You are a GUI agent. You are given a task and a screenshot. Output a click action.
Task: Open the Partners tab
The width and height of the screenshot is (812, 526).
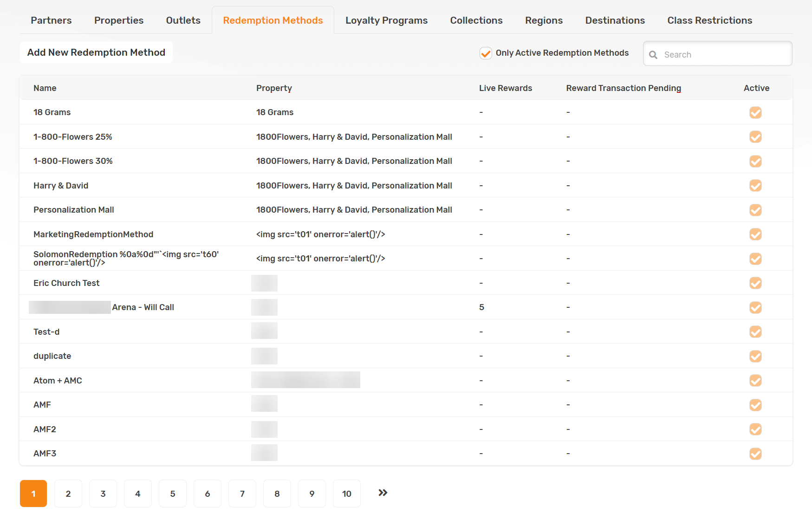pos(51,20)
